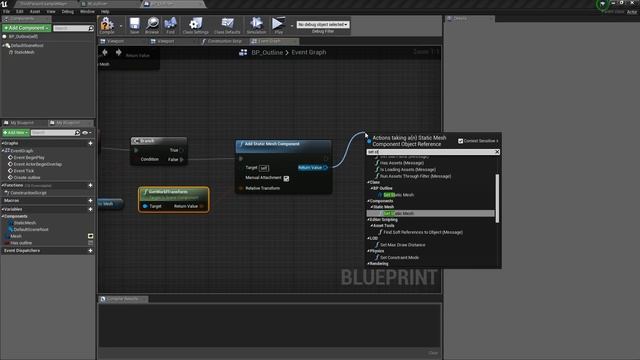This screenshot has width=640, height=360.
Task: Click the Unreal Engine logo at top left
Action: (4, 4)
